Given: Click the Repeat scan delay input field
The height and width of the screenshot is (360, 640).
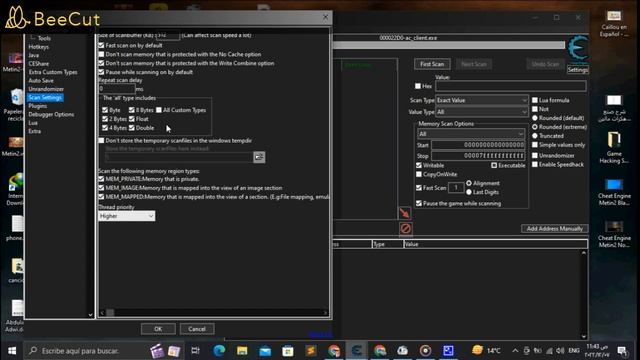Looking at the screenshot, I should (x=117, y=89).
